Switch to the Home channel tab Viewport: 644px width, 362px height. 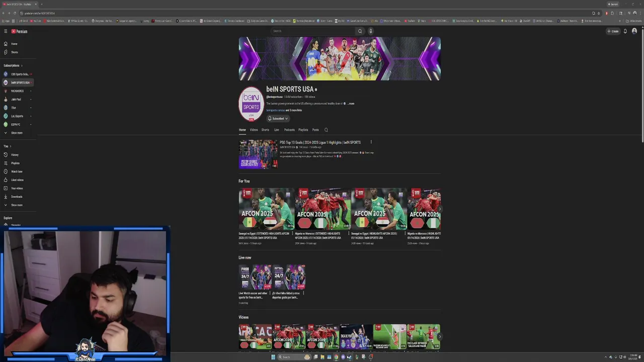(x=242, y=130)
